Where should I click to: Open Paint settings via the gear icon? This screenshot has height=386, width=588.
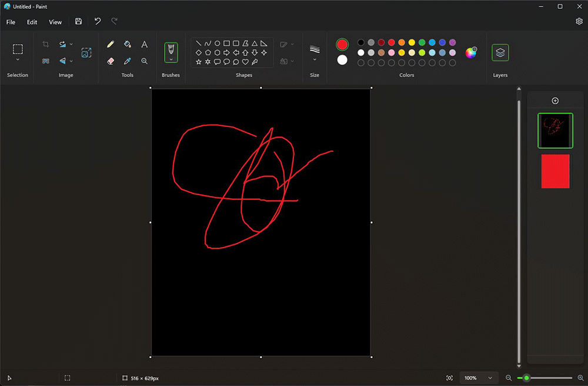pyautogui.click(x=579, y=21)
